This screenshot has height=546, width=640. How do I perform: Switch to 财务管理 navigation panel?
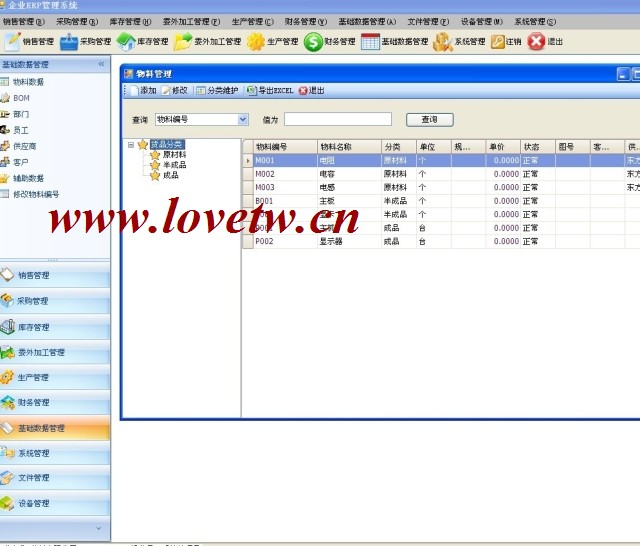[x=55, y=403]
